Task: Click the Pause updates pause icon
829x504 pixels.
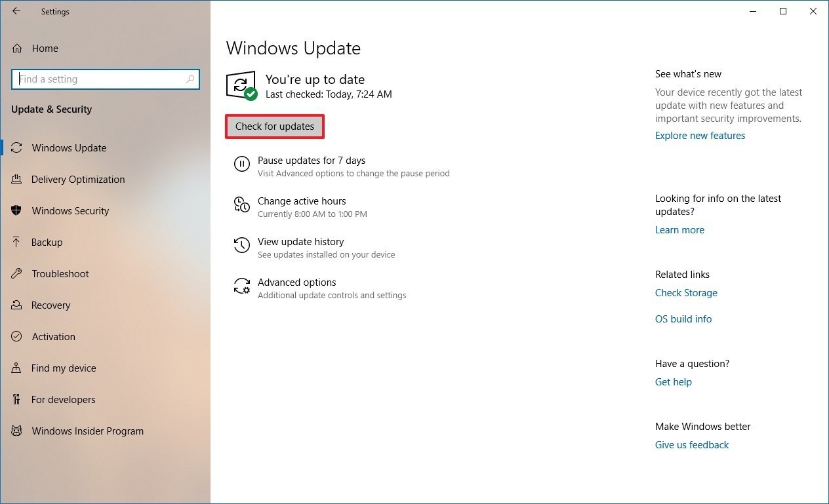Action: 241,164
